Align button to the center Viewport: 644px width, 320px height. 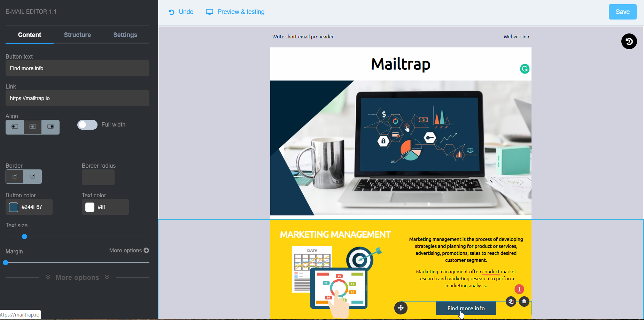click(33, 127)
